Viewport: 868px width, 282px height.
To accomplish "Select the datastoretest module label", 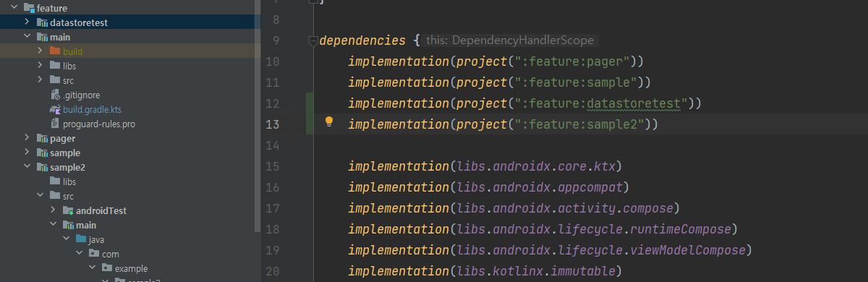I will [x=79, y=22].
